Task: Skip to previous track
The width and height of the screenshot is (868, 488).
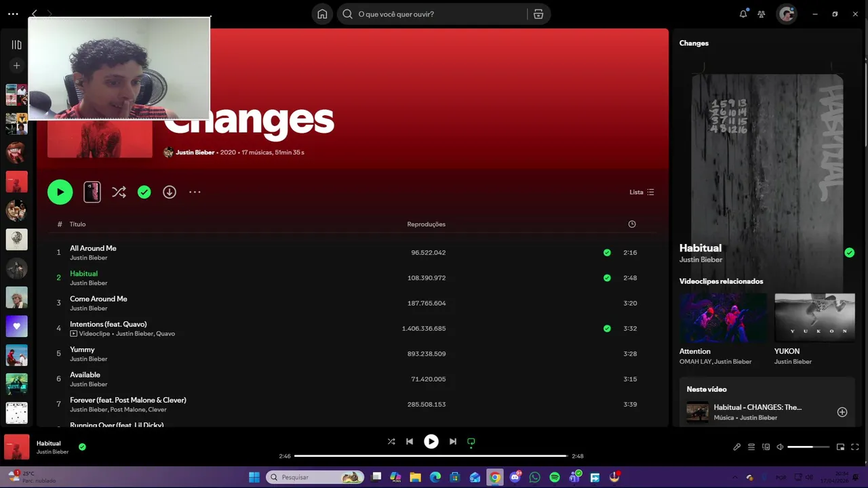Action: tap(410, 441)
